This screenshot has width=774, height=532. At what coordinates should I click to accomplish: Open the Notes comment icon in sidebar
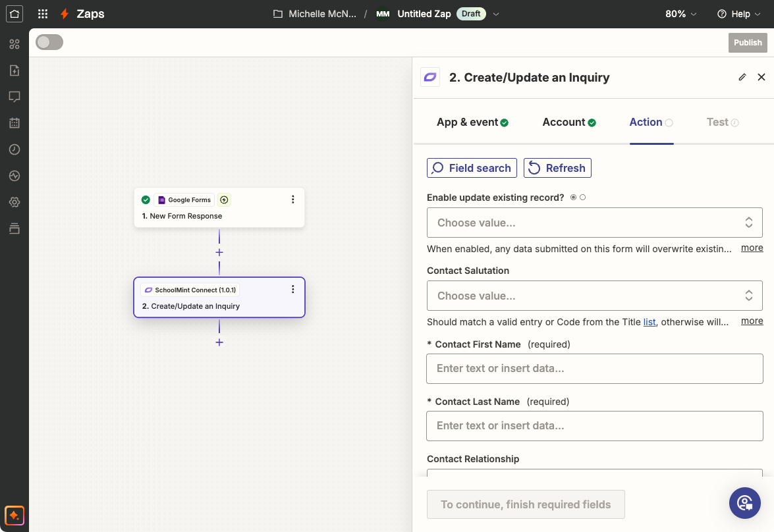click(14, 97)
